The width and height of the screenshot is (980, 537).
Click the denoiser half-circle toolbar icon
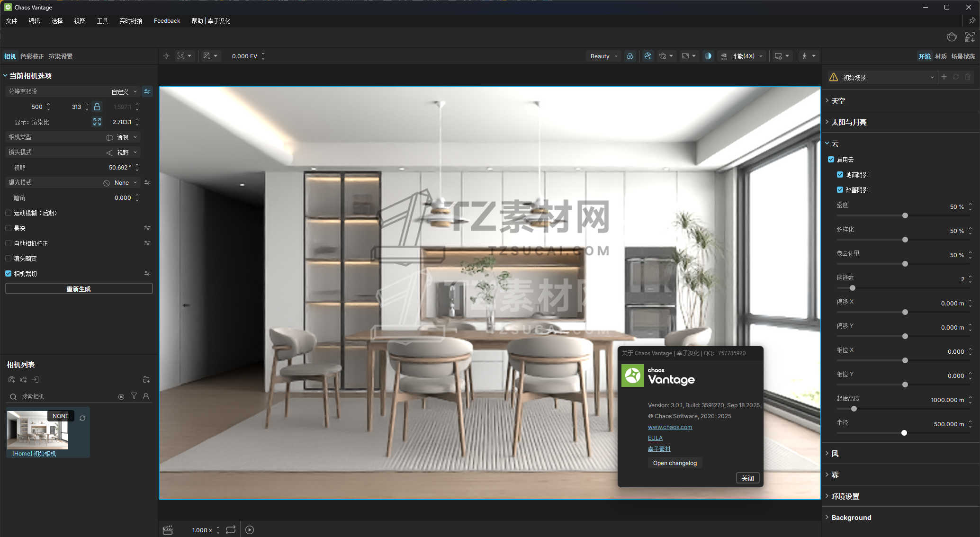pos(708,56)
